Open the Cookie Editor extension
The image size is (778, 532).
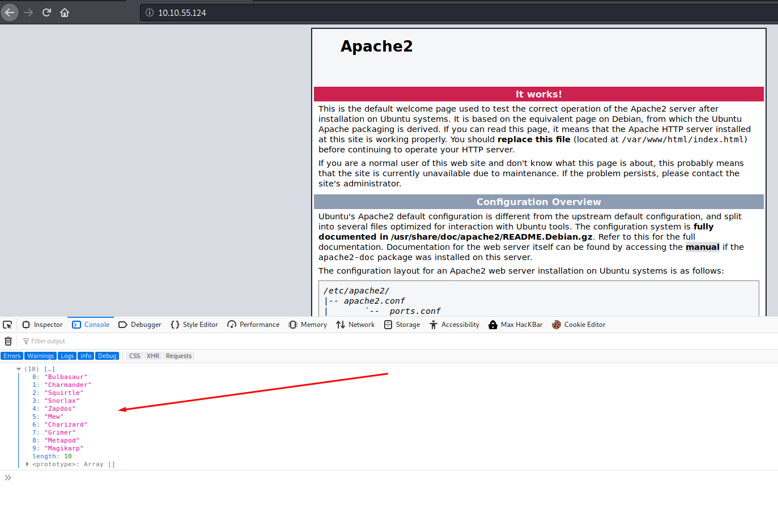[x=579, y=325]
